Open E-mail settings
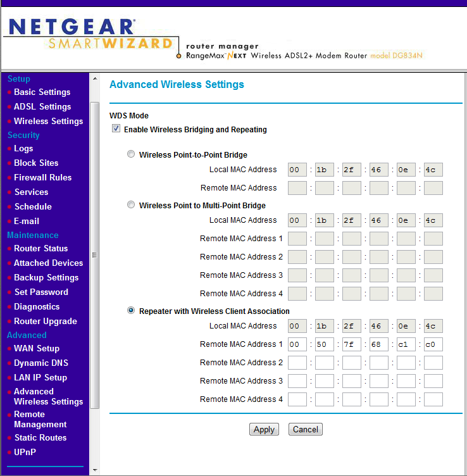Image resolution: width=467 pixels, height=476 pixels. tap(27, 222)
